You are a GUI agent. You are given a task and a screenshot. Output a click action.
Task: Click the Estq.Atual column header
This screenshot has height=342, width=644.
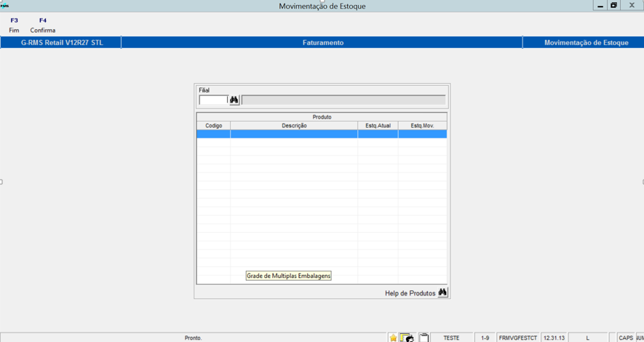378,126
